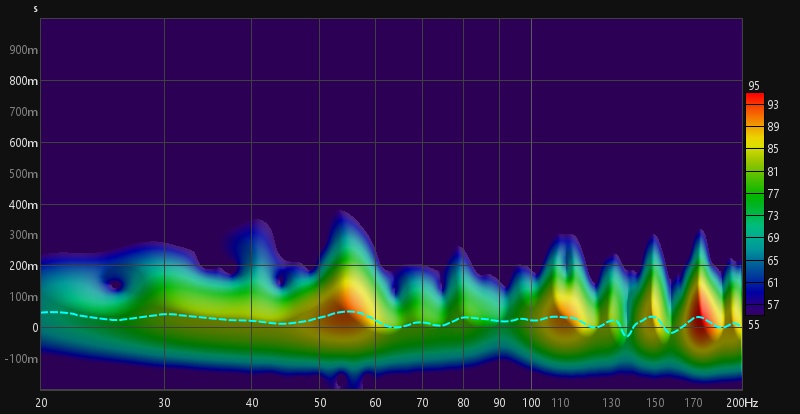Click the 55 value below the color scale
The image size is (800, 414).
coord(754,324)
